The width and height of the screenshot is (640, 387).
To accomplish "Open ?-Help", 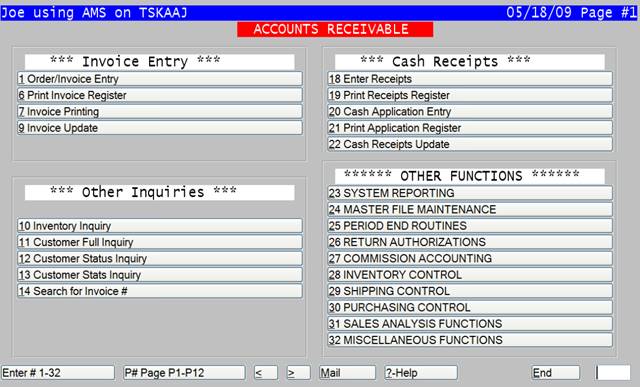I will [x=421, y=373].
